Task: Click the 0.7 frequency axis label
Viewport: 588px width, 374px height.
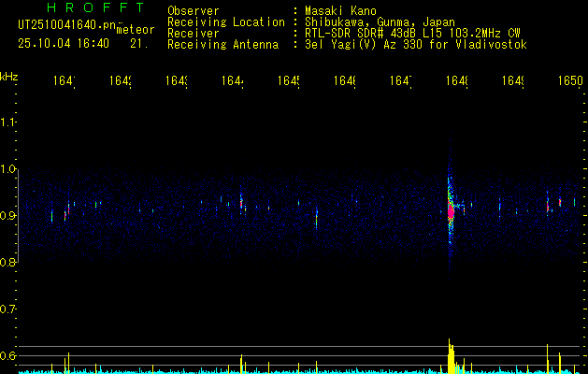Action: 8,309
